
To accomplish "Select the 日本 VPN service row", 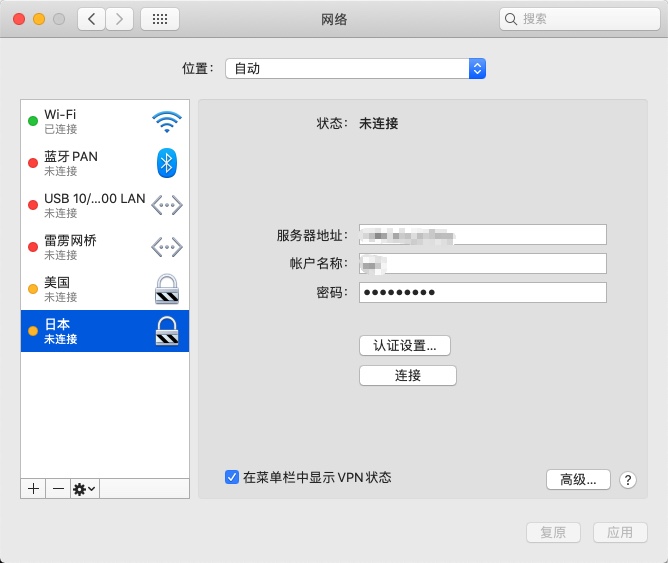I will coord(105,331).
